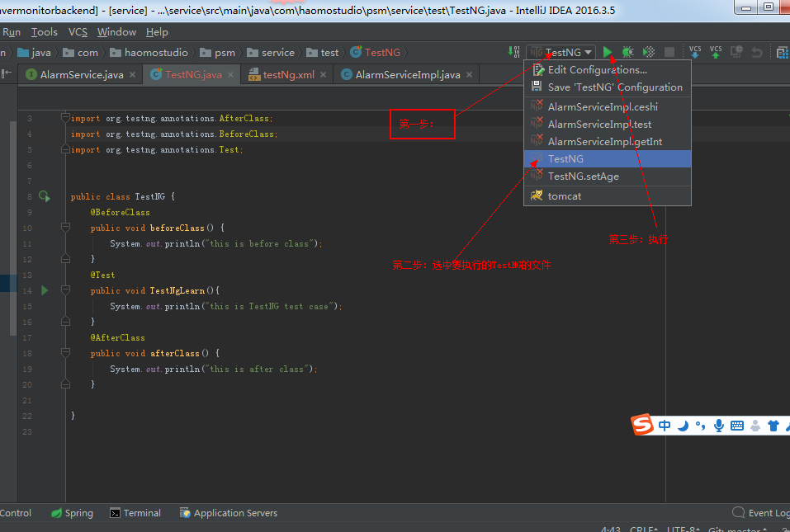Click the Make Project icon

(x=513, y=52)
